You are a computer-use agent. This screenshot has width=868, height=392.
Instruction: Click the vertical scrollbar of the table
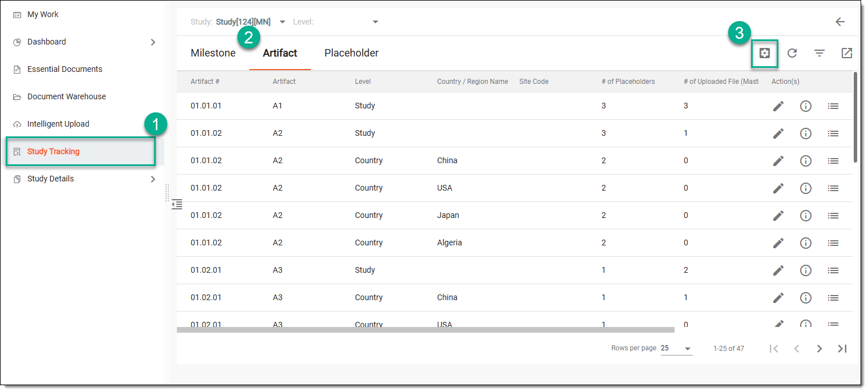click(x=855, y=117)
